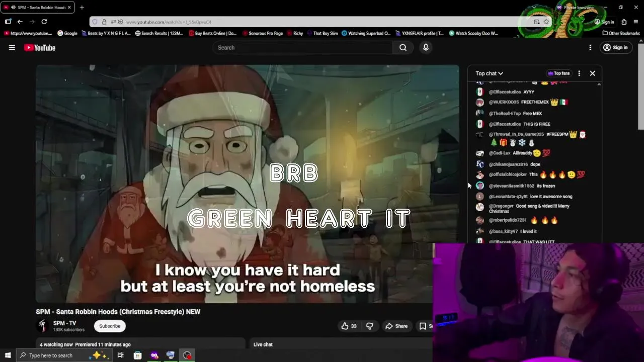Share the video

[396, 326]
